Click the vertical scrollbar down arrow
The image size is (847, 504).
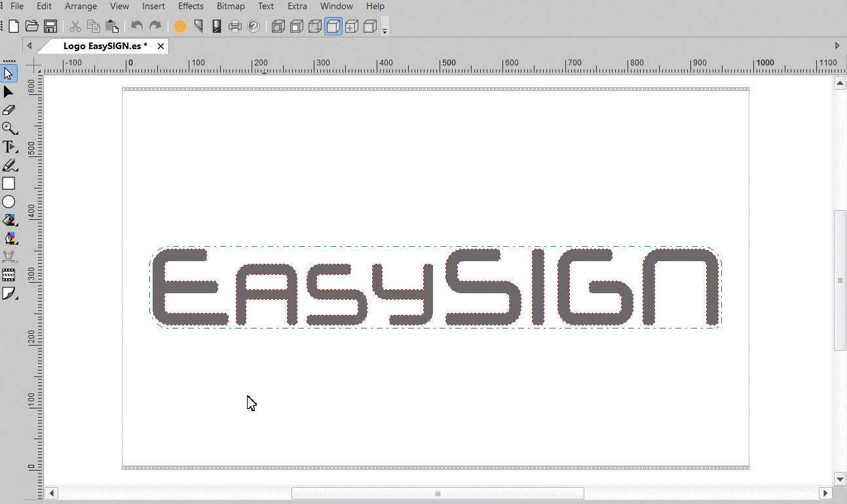839,479
